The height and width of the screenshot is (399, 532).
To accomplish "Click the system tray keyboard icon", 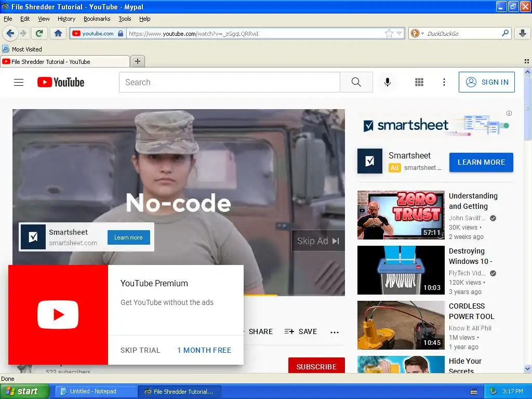I will (x=474, y=392).
